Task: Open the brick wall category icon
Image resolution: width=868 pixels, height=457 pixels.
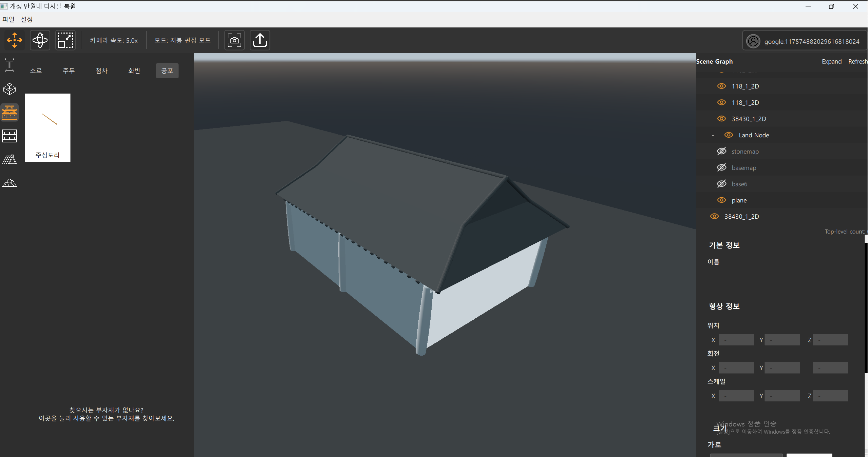Action: [10, 136]
